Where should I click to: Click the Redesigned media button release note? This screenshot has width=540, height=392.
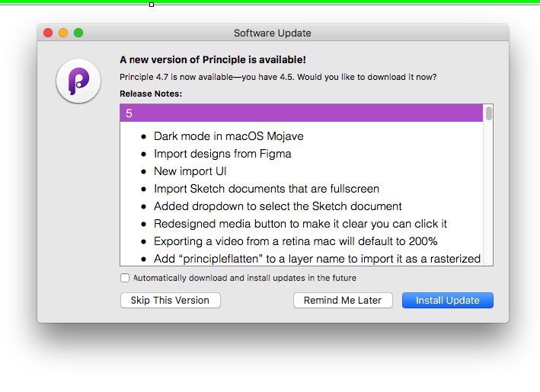pyautogui.click(x=300, y=224)
